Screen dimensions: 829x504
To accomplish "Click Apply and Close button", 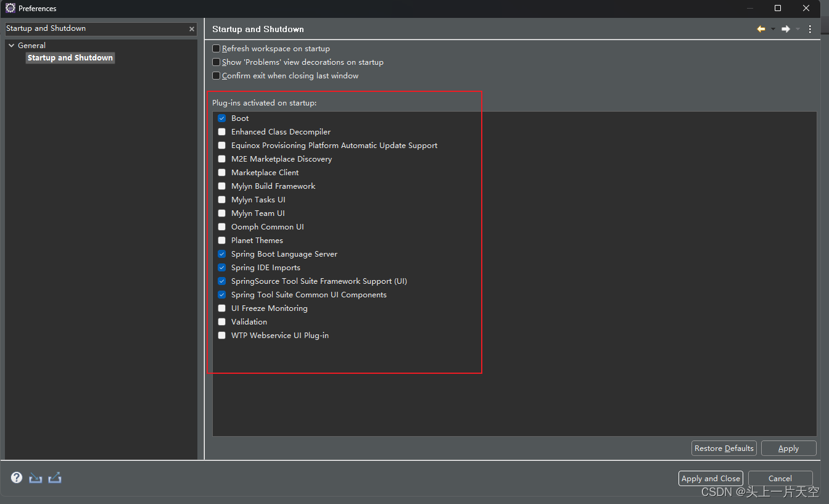I will (711, 479).
